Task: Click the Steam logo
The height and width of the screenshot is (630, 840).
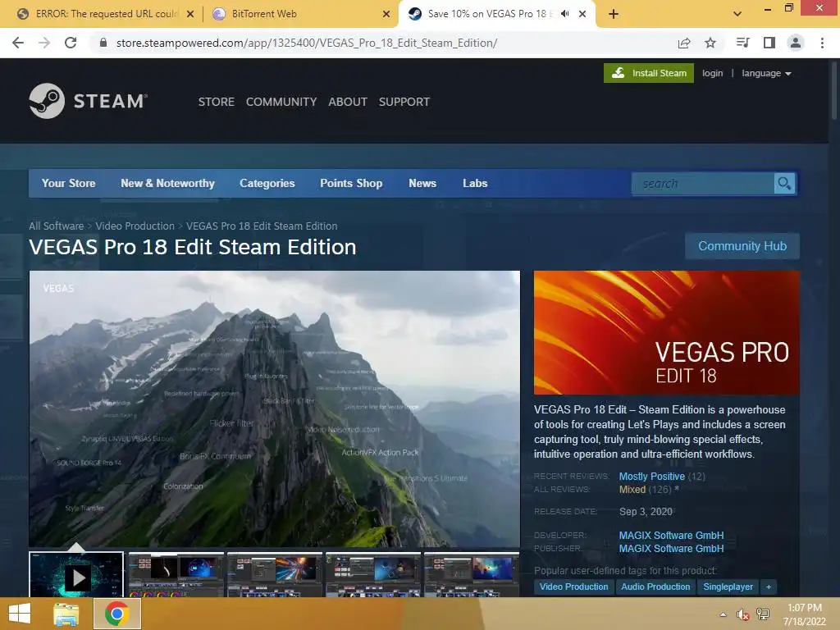Action: point(89,101)
